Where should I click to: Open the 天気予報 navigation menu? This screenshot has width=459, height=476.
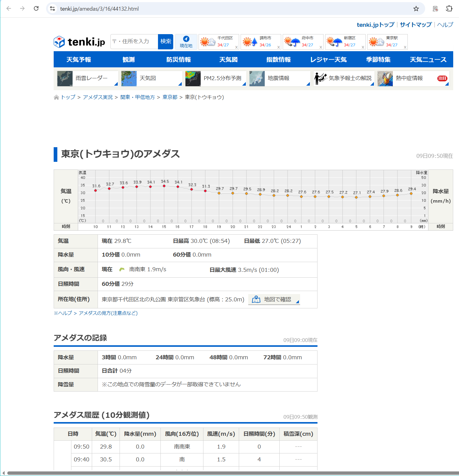pyautogui.click(x=79, y=60)
